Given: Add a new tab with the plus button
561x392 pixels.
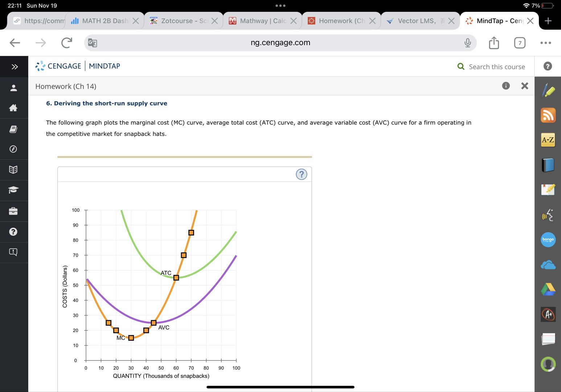Looking at the screenshot, I should tap(548, 21).
